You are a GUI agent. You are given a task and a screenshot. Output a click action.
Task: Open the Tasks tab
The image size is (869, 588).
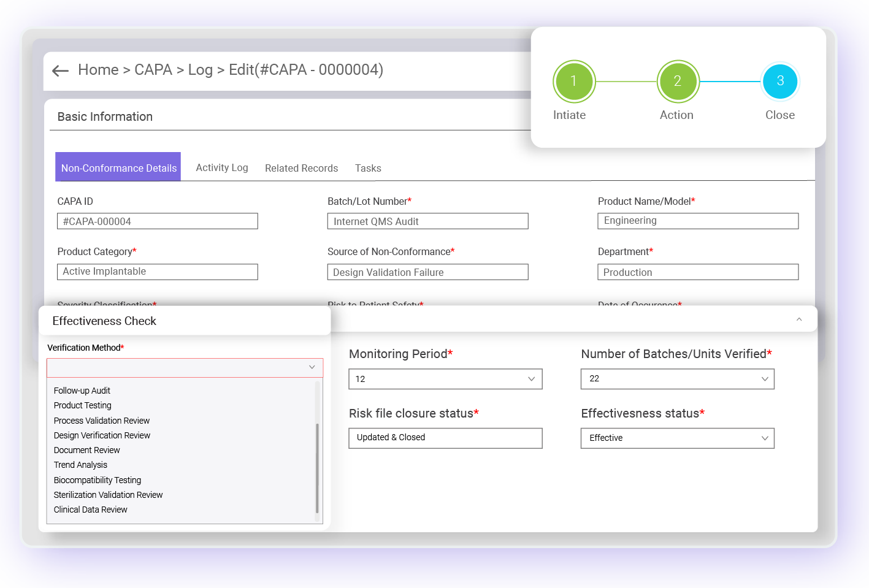[368, 168]
